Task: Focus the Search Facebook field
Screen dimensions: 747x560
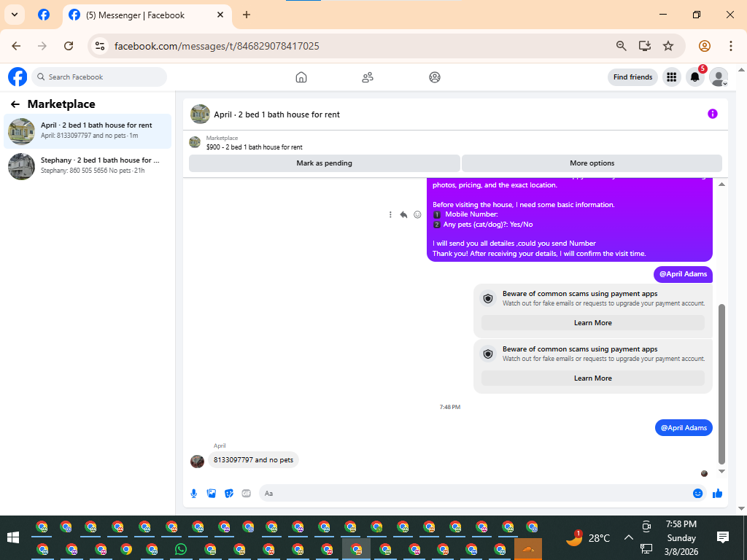Action: pyautogui.click(x=99, y=77)
